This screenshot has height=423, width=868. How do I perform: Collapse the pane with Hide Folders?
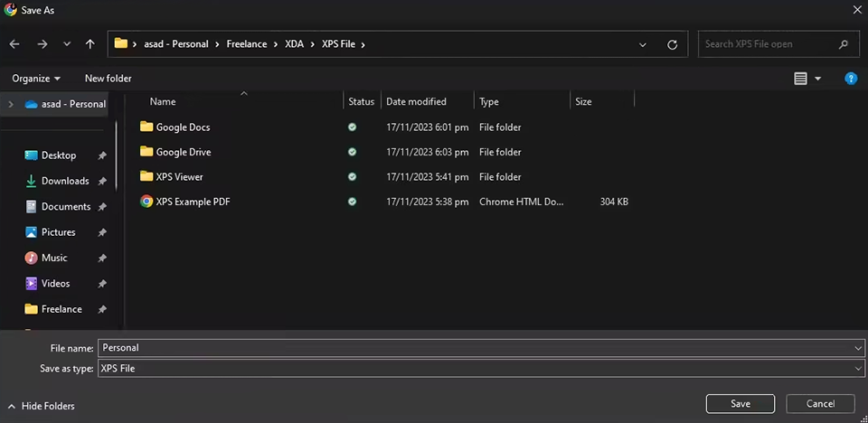42,407
